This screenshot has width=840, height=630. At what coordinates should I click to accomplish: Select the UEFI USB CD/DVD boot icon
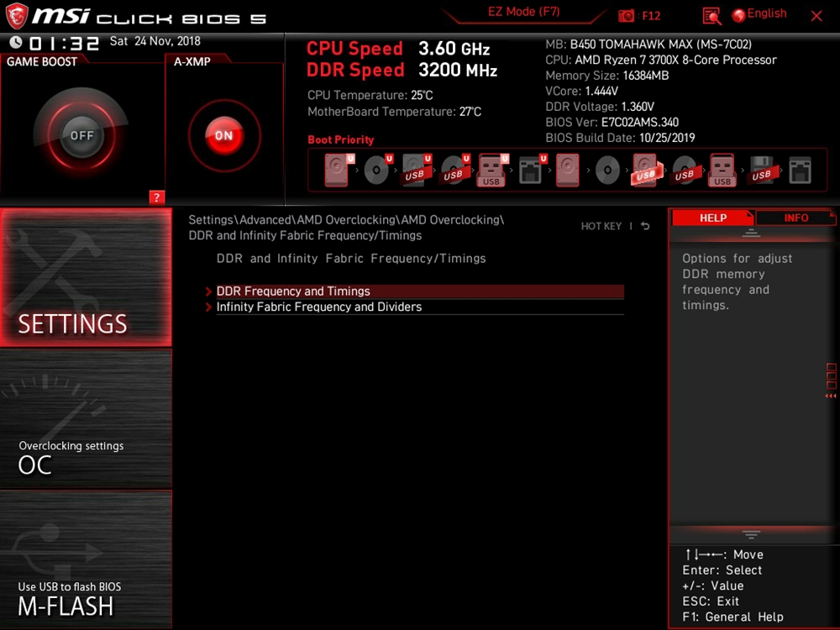[454, 170]
